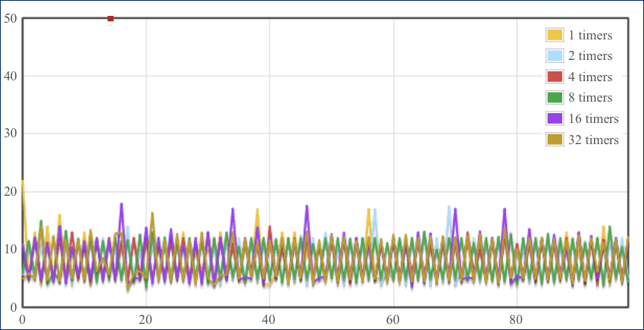644x330 pixels.
Task: Click the purple swatch for 16 timers
Action: click(x=554, y=119)
